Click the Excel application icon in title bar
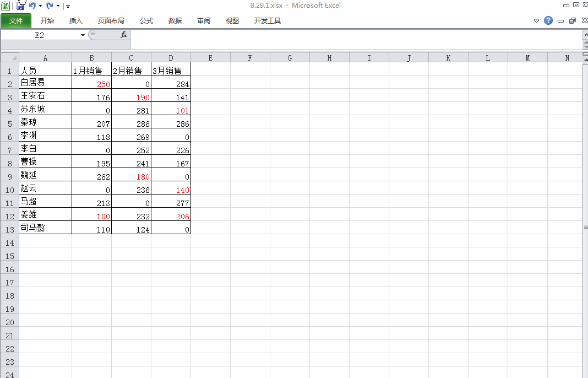This screenshot has width=588, height=378. 6,6
